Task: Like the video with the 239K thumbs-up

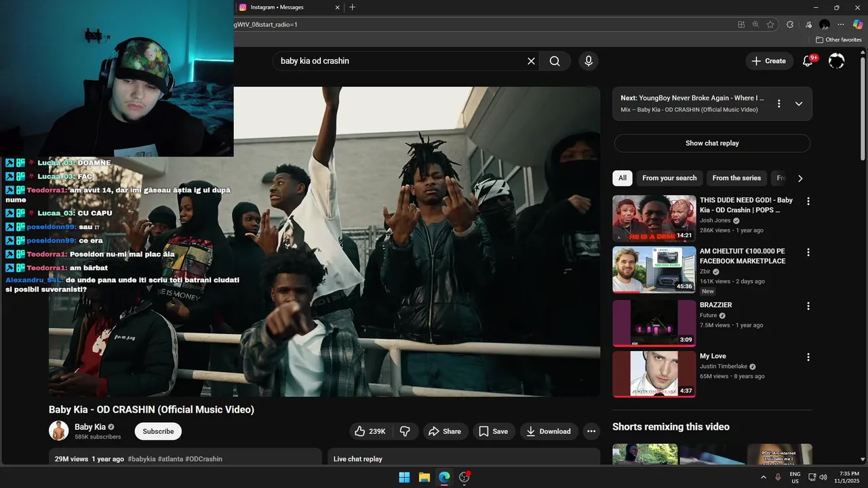Action: 370,431
